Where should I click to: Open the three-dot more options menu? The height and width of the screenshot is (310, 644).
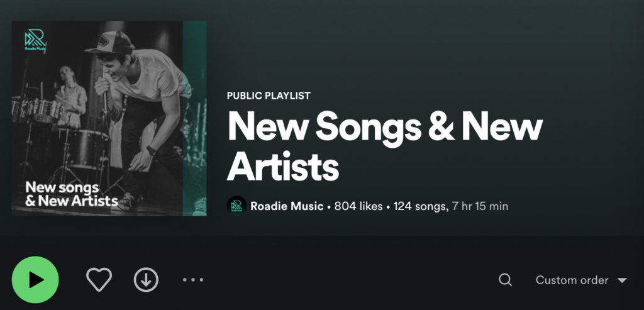pos(193,280)
